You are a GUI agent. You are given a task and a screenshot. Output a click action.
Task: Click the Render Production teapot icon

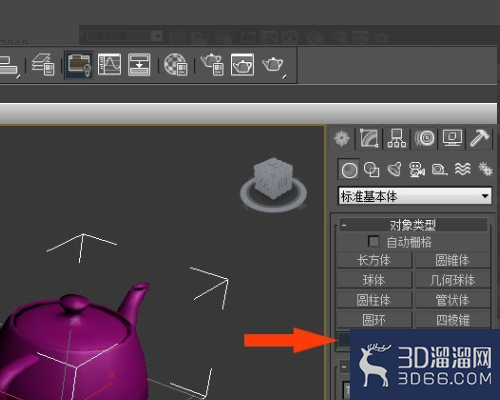click(273, 65)
